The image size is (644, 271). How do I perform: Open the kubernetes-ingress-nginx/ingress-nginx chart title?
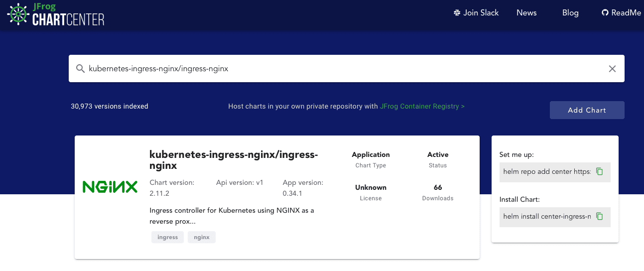click(233, 160)
